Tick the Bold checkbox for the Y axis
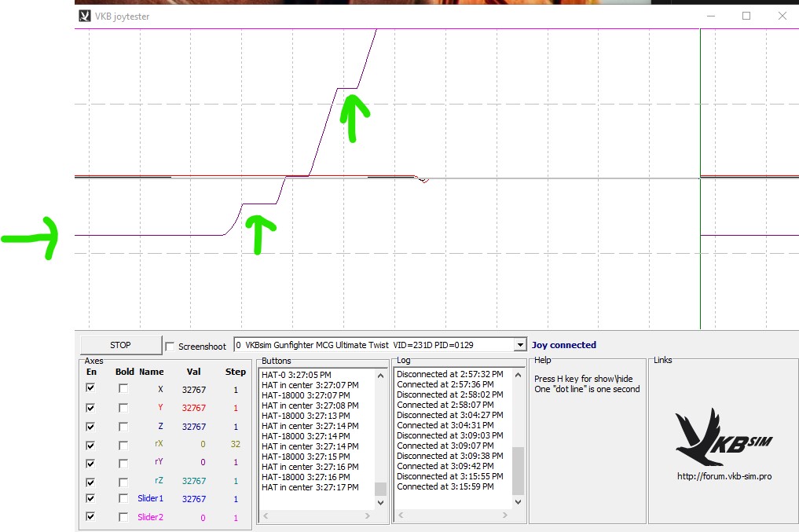The height and width of the screenshot is (532, 799). click(x=123, y=408)
